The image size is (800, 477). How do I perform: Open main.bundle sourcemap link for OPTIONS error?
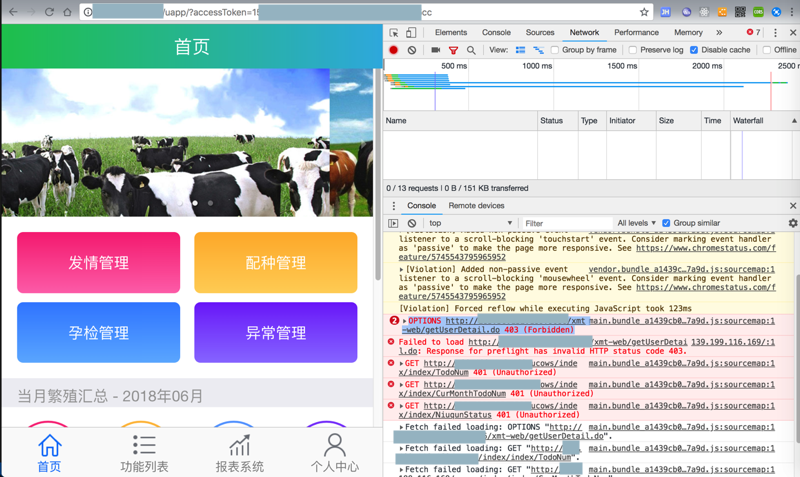[682, 321]
